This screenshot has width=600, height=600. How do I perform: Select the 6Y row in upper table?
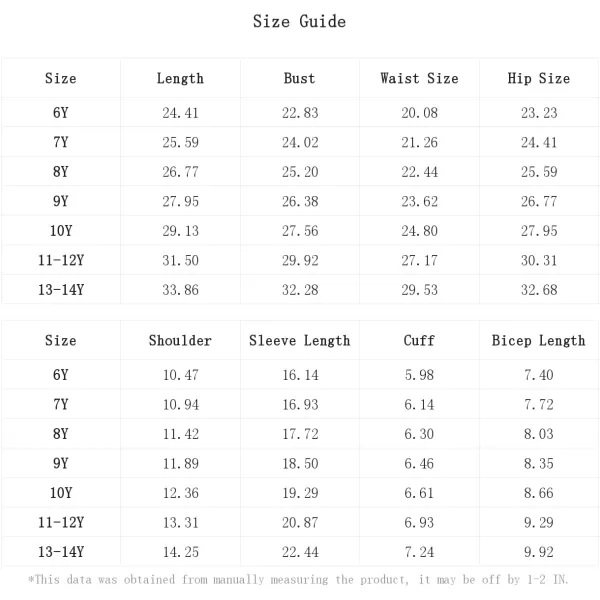pyautogui.click(x=300, y=112)
